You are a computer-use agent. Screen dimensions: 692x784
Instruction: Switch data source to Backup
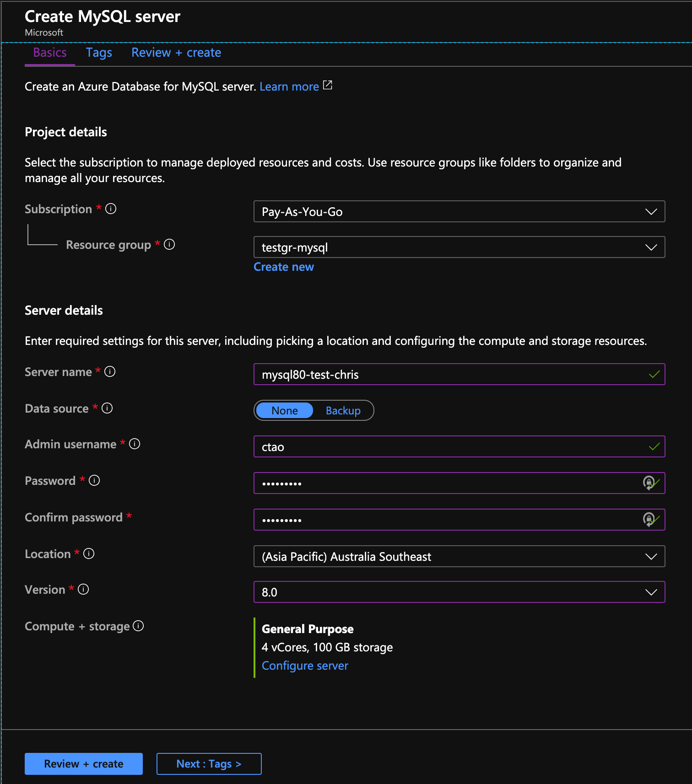tap(343, 411)
